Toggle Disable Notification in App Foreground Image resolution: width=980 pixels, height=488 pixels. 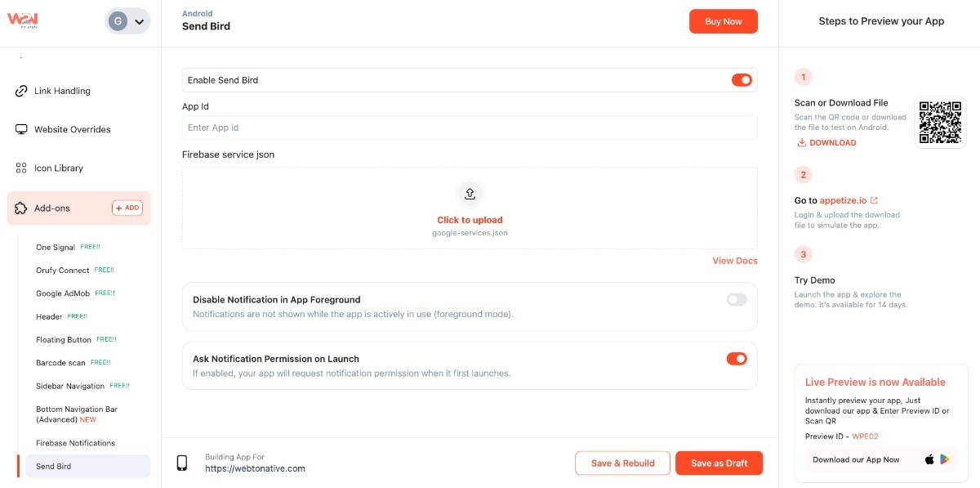tap(737, 300)
